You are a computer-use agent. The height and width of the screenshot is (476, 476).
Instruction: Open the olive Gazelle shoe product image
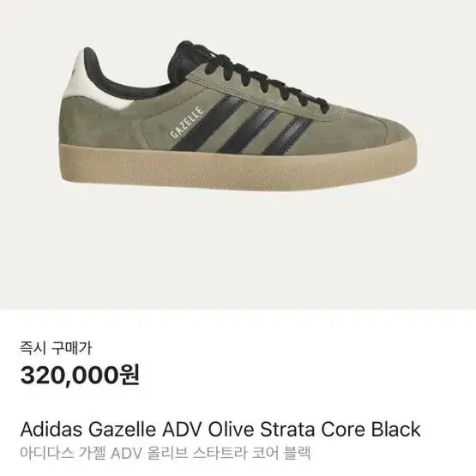[x=238, y=117]
